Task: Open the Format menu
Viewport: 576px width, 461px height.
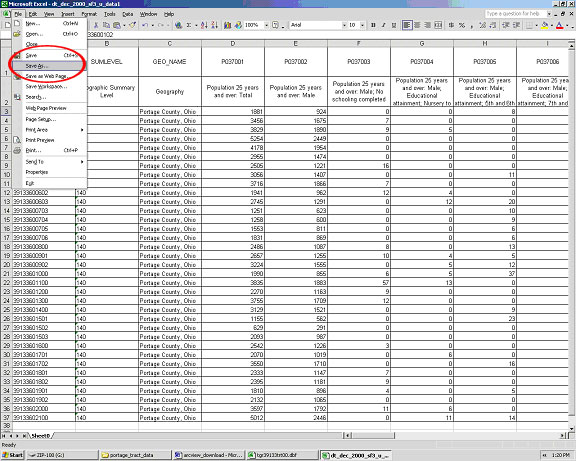Action: tap(89, 14)
